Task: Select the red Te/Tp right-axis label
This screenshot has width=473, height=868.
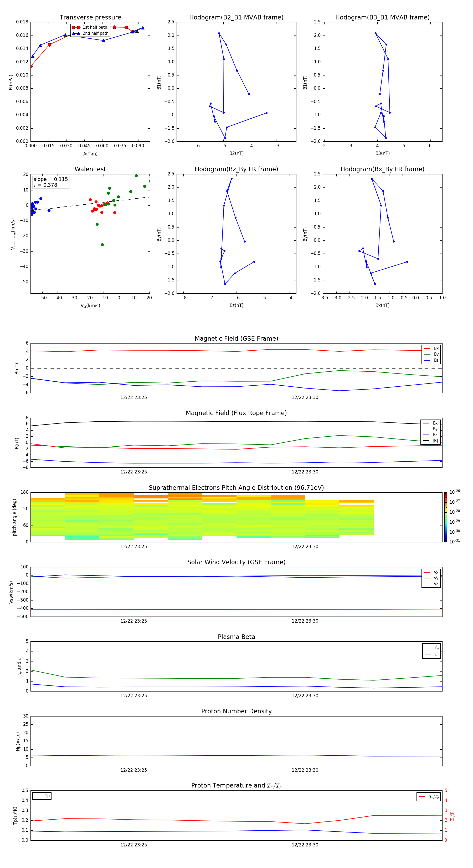Action: pyautogui.click(x=452, y=816)
